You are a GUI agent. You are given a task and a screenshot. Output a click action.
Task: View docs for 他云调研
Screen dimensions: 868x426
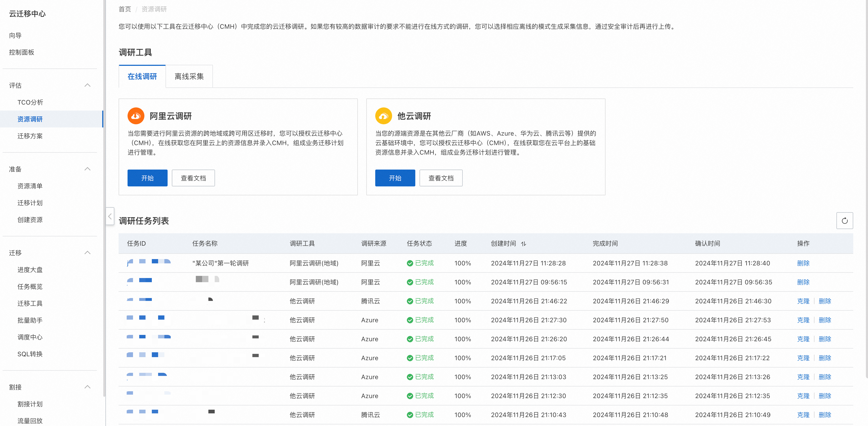(x=441, y=178)
